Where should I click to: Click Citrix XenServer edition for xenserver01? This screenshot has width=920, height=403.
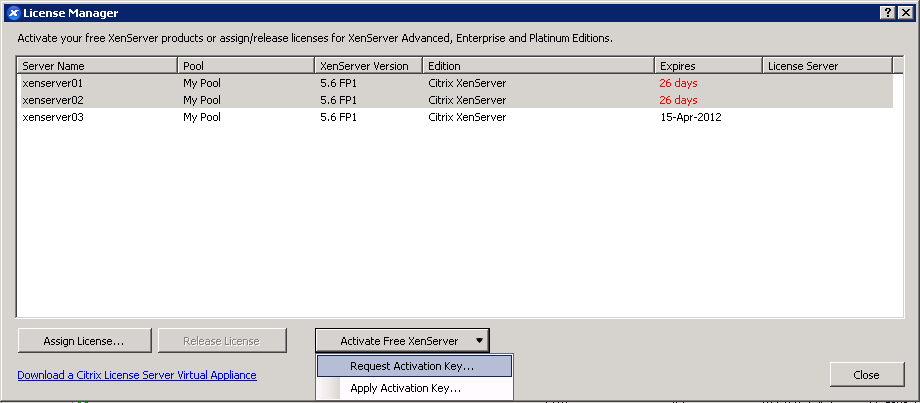(x=467, y=83)
